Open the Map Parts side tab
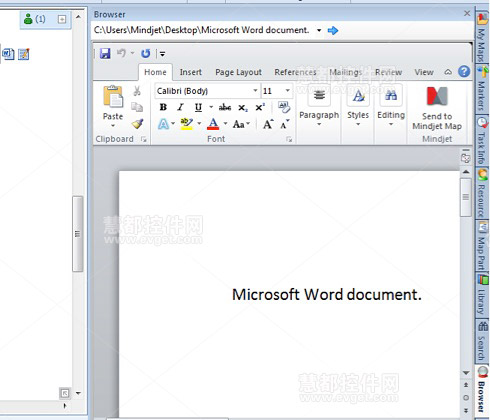The height and width of the screenshot is (420, 490). click(482, 246)
